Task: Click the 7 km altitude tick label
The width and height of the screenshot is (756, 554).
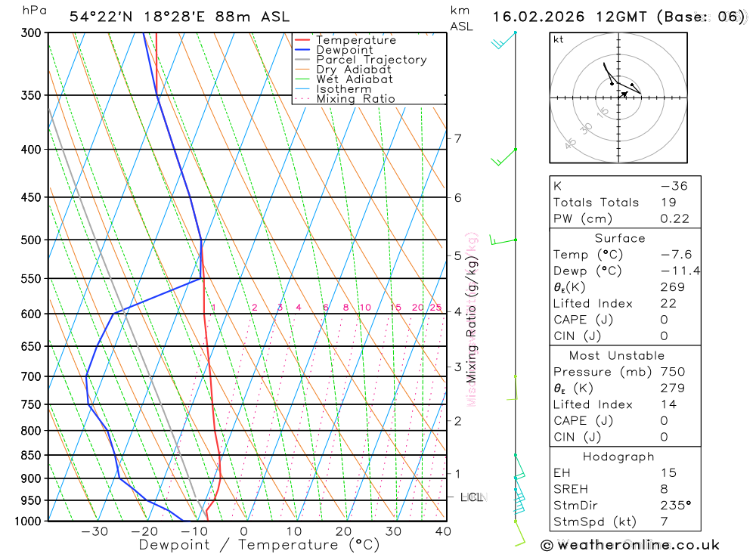Action: [457, 138]
